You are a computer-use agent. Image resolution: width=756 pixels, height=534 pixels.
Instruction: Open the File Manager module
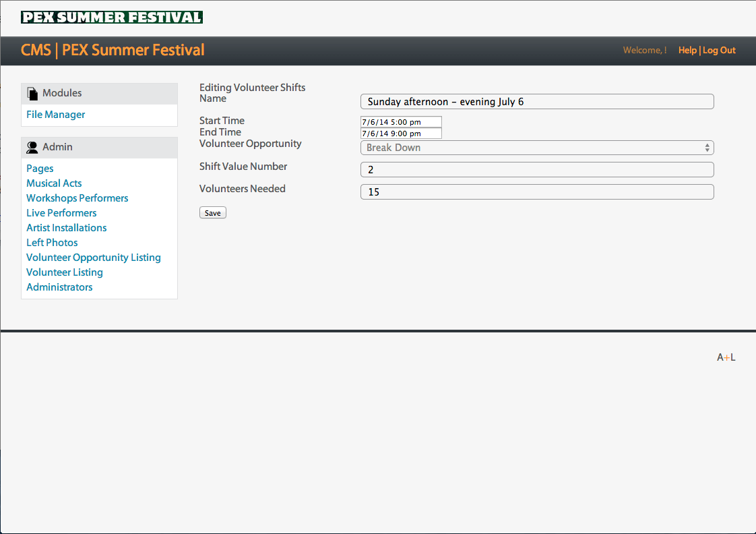pos(56,115)
